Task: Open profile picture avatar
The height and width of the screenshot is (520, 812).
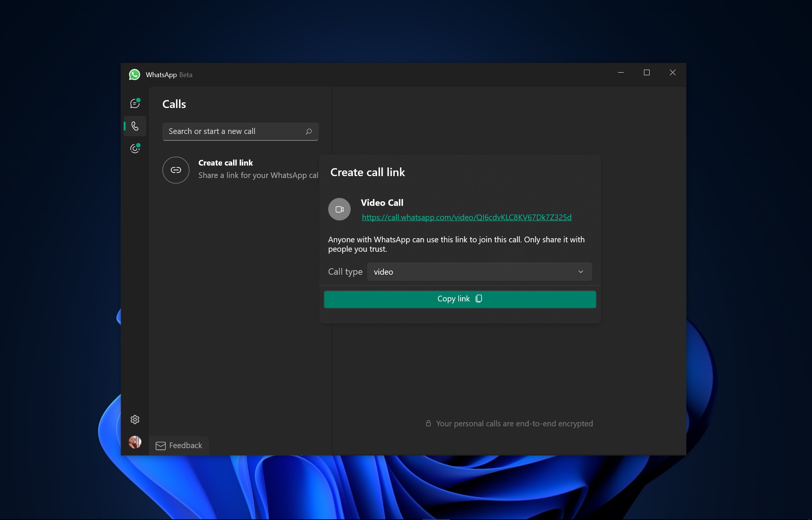Action: point(135,442)
